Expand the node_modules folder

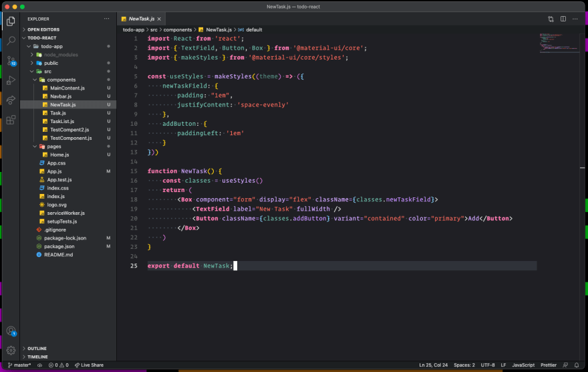coord(68,54)
